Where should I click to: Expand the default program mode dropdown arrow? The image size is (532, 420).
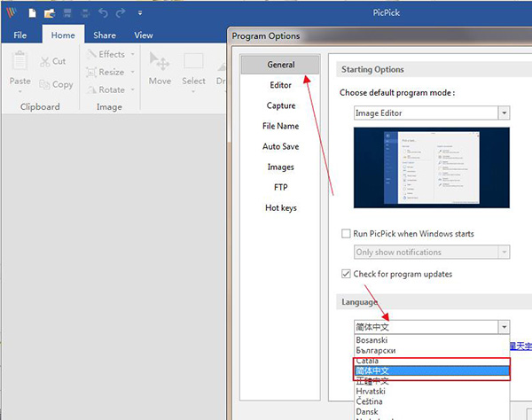(x=504, y=113)
